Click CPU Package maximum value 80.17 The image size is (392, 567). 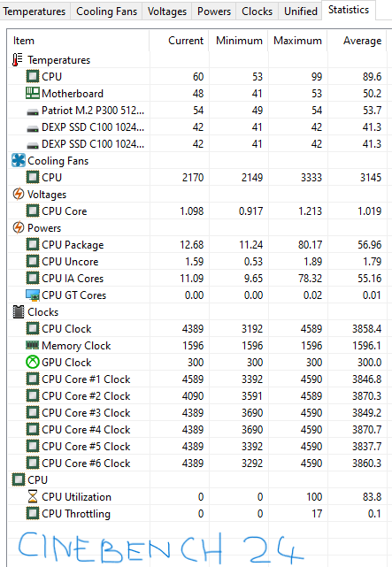(310, 245)
